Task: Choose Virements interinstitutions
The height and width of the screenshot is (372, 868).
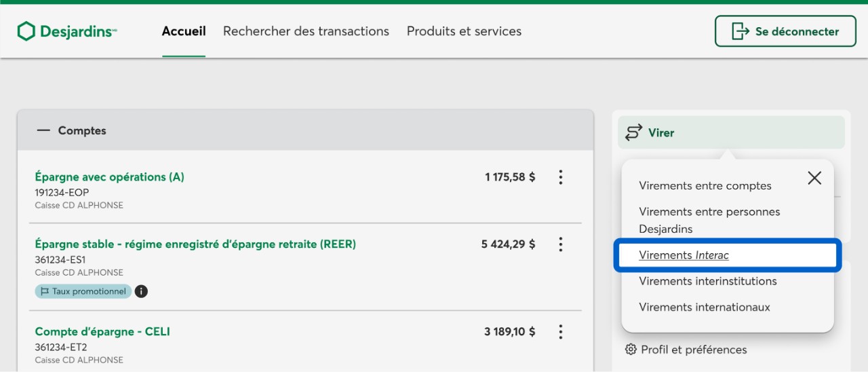Action: pyautogui.click(x=708, y=281)
